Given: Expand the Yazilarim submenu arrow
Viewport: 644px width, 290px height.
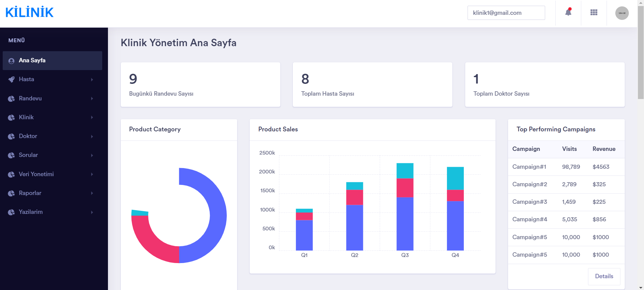Looking at the screenshot, I should click(92, 212).
